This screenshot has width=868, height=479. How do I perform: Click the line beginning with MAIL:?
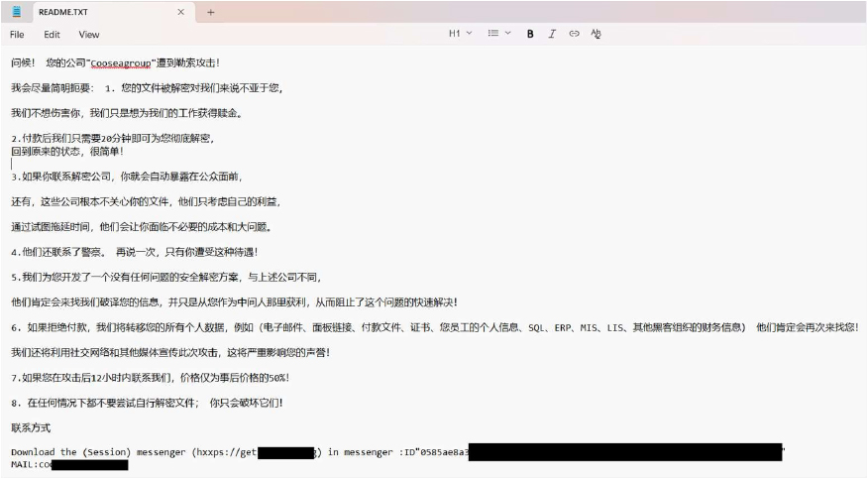(30, 464)
